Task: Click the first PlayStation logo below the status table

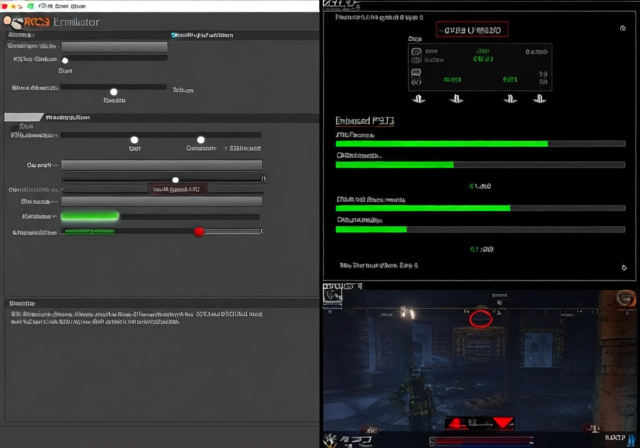Action: tap(418, 99)
